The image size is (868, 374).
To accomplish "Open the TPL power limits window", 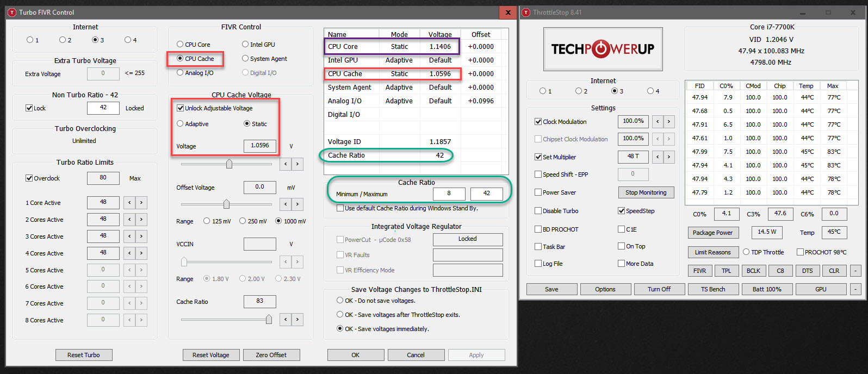I will pos(726,271).
